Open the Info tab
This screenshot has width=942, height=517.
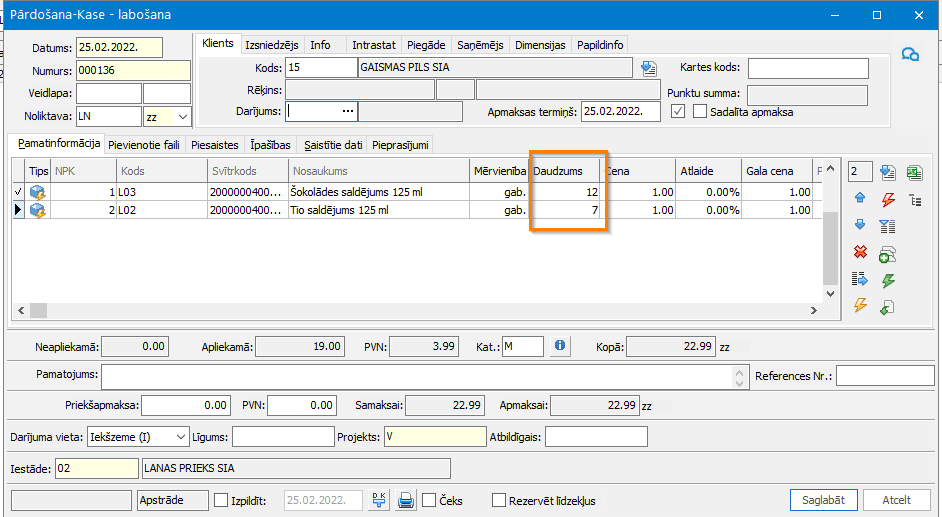[x=320, y=45]
